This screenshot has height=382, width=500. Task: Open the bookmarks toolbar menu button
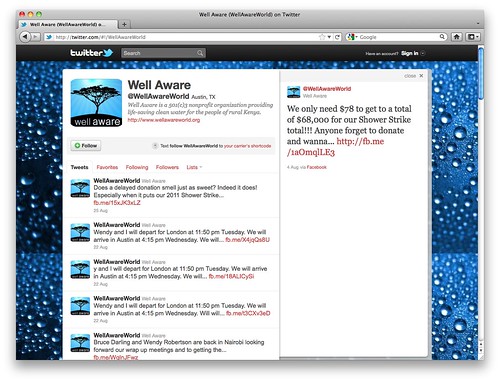[x=473, y=37]
